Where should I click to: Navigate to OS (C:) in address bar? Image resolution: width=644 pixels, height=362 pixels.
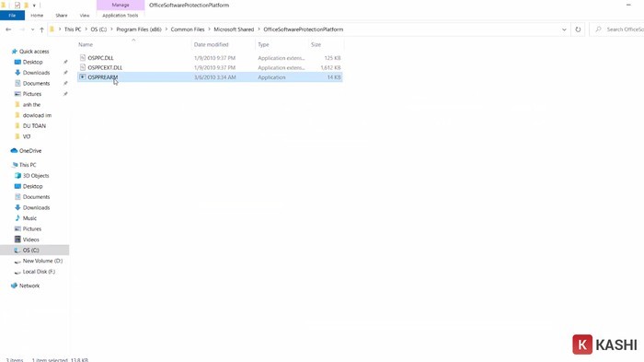point(98,29)
